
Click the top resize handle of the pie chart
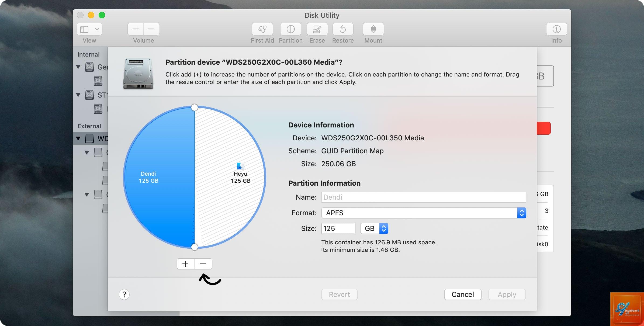[195, 107]
